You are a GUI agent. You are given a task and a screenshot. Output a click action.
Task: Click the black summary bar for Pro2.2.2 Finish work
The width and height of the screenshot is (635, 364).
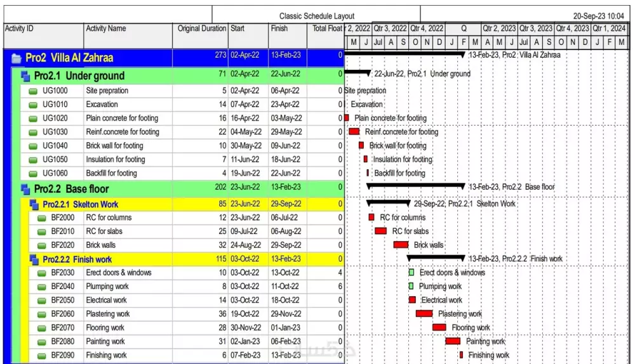coord(436,257)
